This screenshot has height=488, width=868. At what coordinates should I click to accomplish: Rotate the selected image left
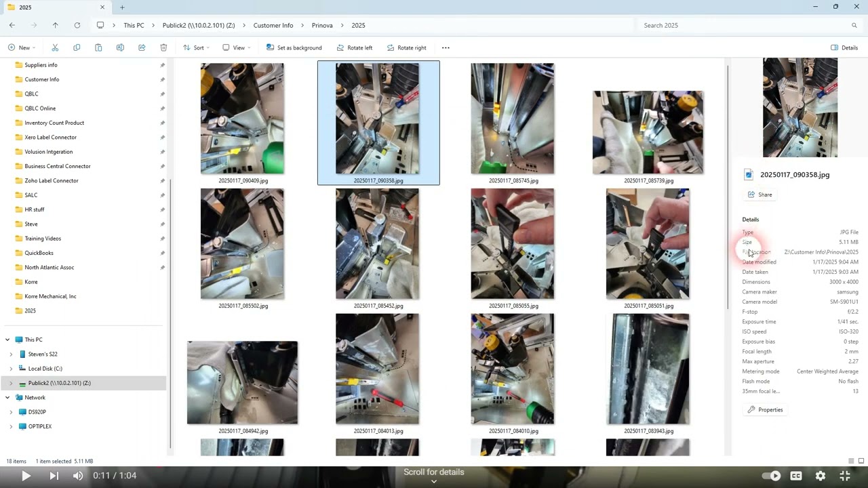click(x=354, y=47)
